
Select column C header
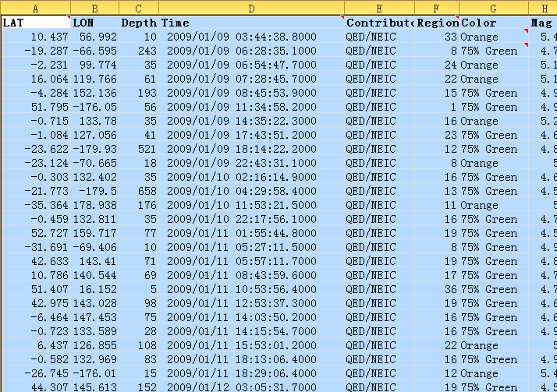pyautogui.click(x=139, y=8)
